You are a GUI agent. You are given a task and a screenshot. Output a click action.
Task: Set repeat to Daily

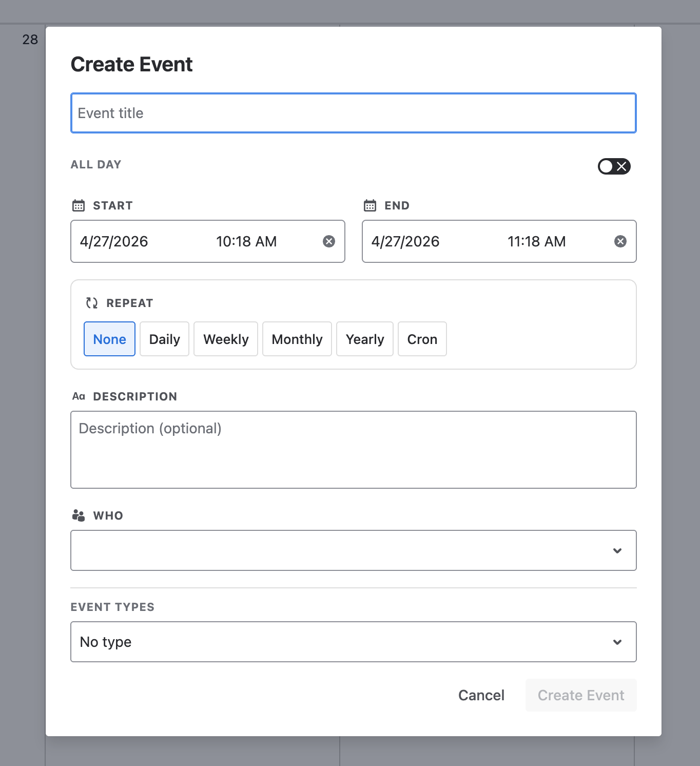[164, 339]
